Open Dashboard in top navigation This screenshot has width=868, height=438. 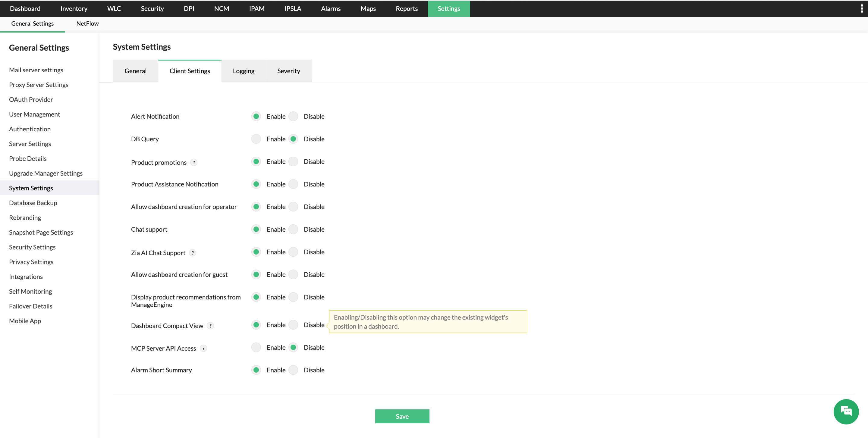[x=25, y=8]
